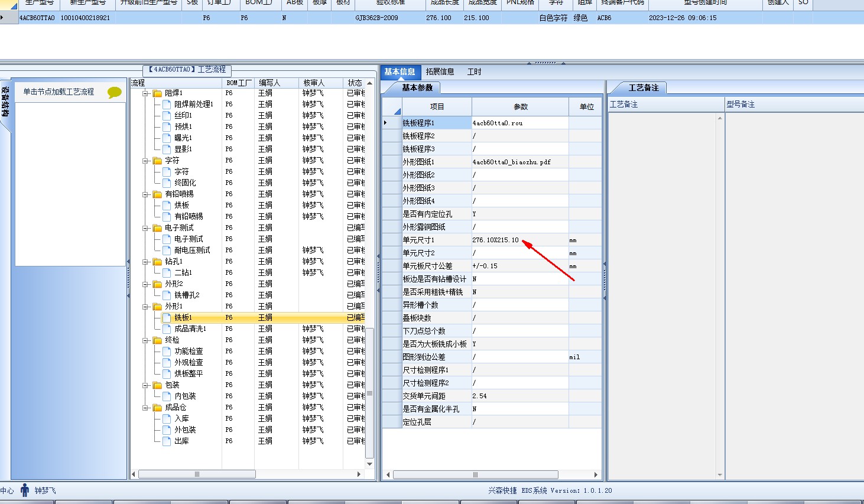Click the 核审人 column header
864x504 pixels.
[x=321, y=83]
